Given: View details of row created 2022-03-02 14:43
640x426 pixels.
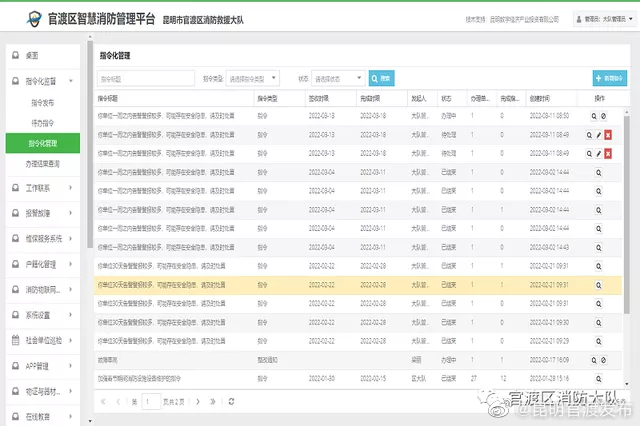Looking at the screenshot, I should (x=598, y=247).
